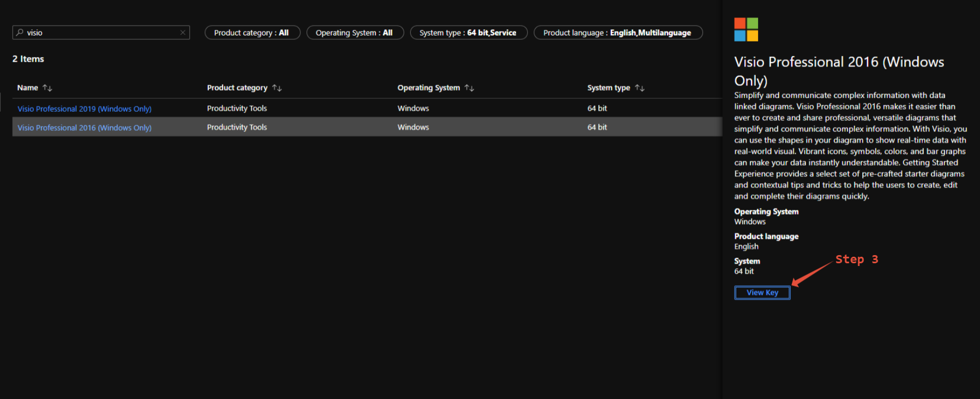980x399 pixels.
Task: Click the details pane title Visio Professional 2016
Action: click(839, 71)
